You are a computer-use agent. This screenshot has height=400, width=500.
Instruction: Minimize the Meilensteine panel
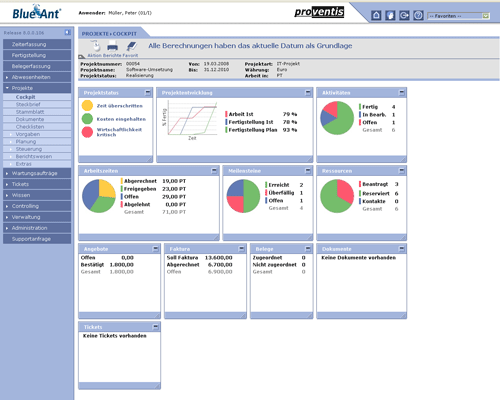[308, 170]
